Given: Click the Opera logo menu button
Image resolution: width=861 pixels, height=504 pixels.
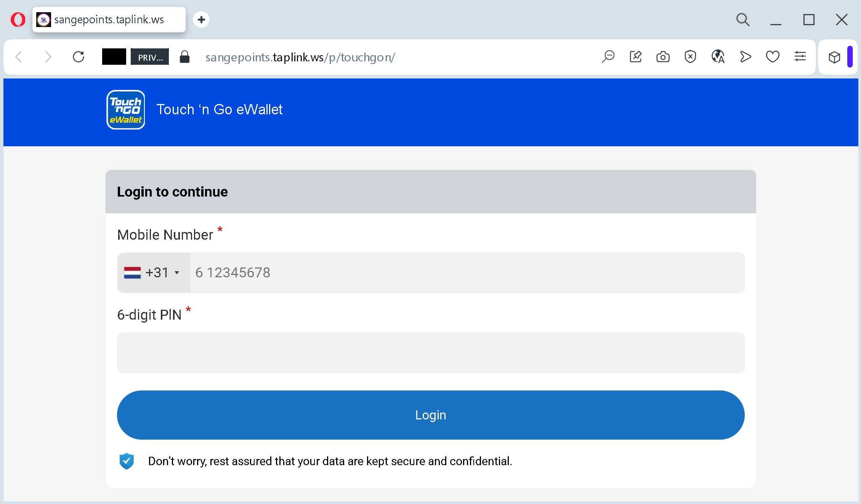Looking at the screenshot, I should point(18,19).
